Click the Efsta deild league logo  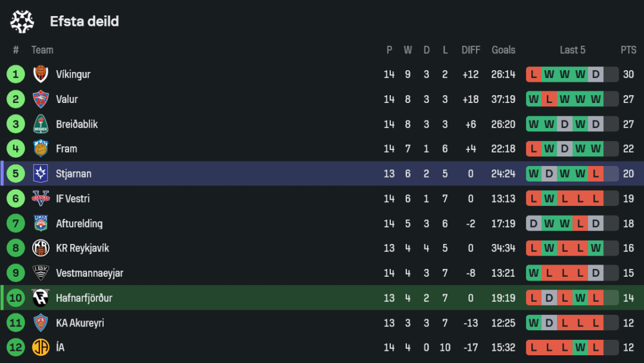point(22,21)
